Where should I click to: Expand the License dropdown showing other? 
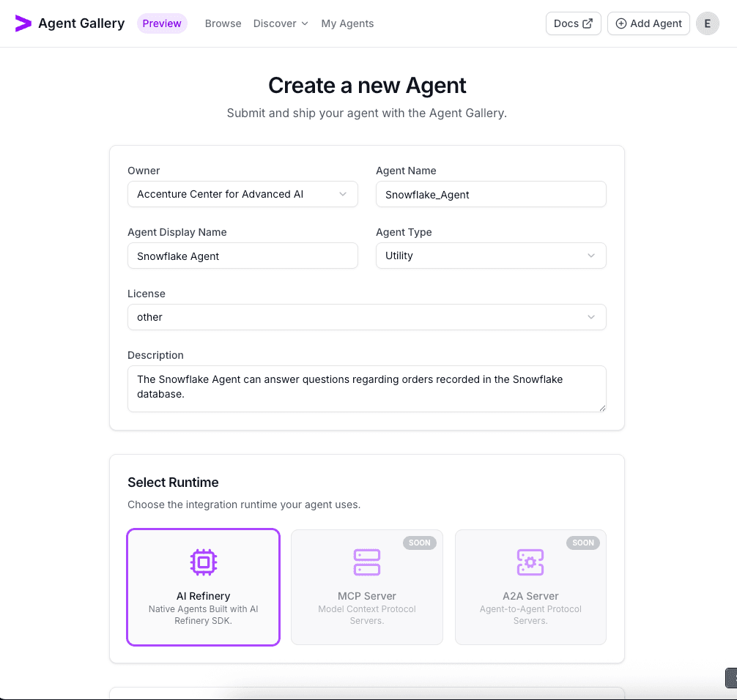366,317
